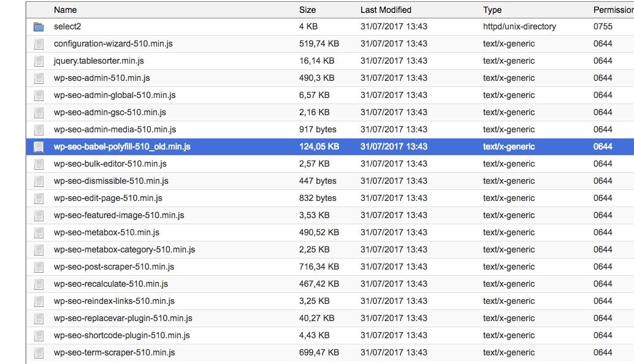Select configuration-wizard-510.min.js file name
Image resolution: width=634 pixels, height=364 pixels.
tap(113, 44)
